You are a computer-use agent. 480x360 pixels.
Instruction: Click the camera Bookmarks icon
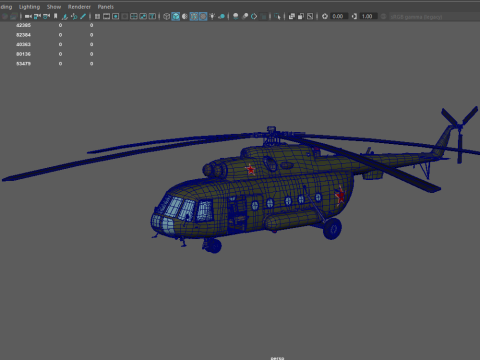point(55,16)
